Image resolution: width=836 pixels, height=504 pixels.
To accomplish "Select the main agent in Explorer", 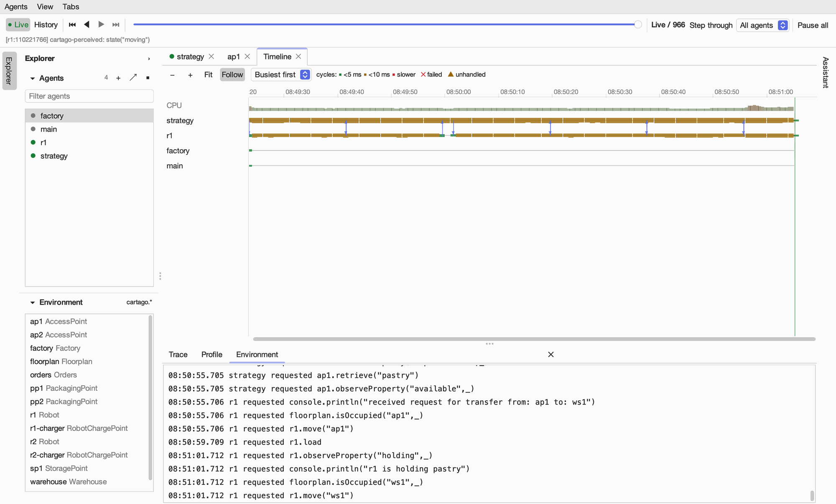I will click(89, 129).
